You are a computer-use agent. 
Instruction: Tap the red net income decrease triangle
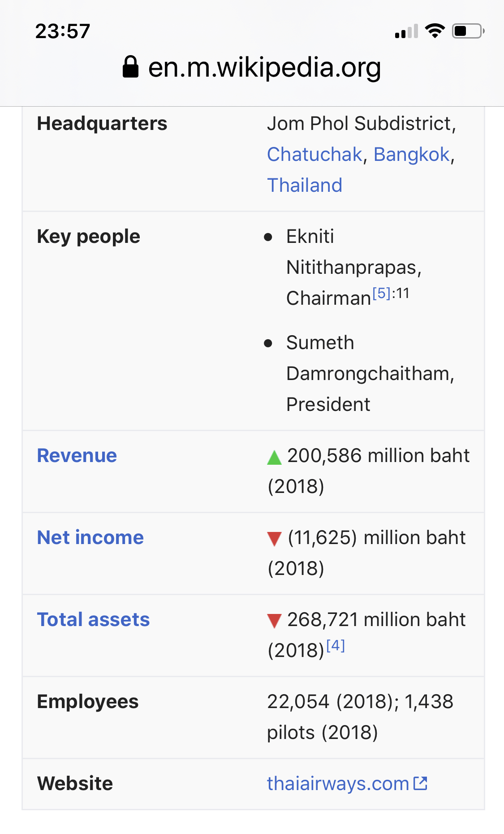pos(274,539)
